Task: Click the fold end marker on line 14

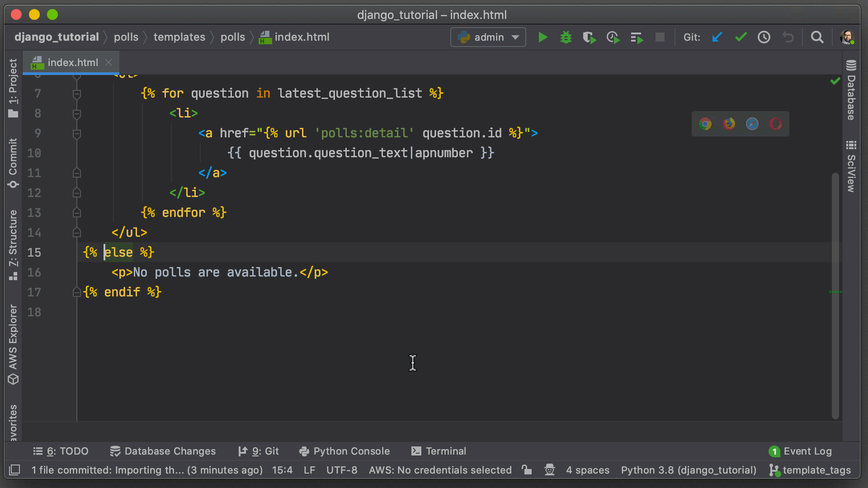Action: point(77,233)
